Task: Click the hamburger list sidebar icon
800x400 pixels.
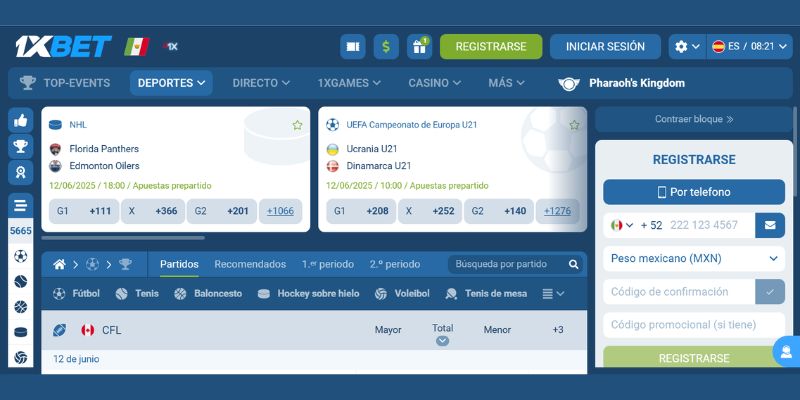Action: [20, 206]
